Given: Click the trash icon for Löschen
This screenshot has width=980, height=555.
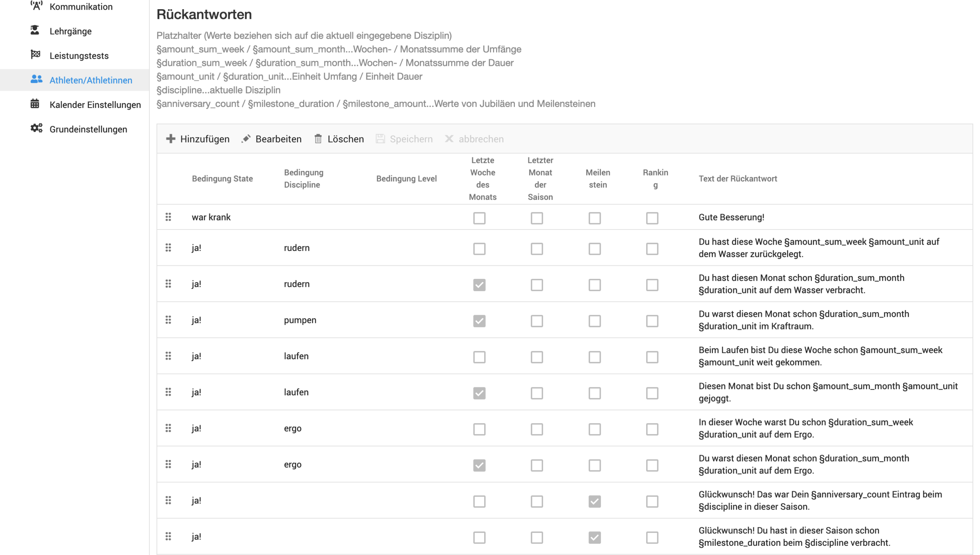Looking at the screenshot, I should [x=318, y=139].
